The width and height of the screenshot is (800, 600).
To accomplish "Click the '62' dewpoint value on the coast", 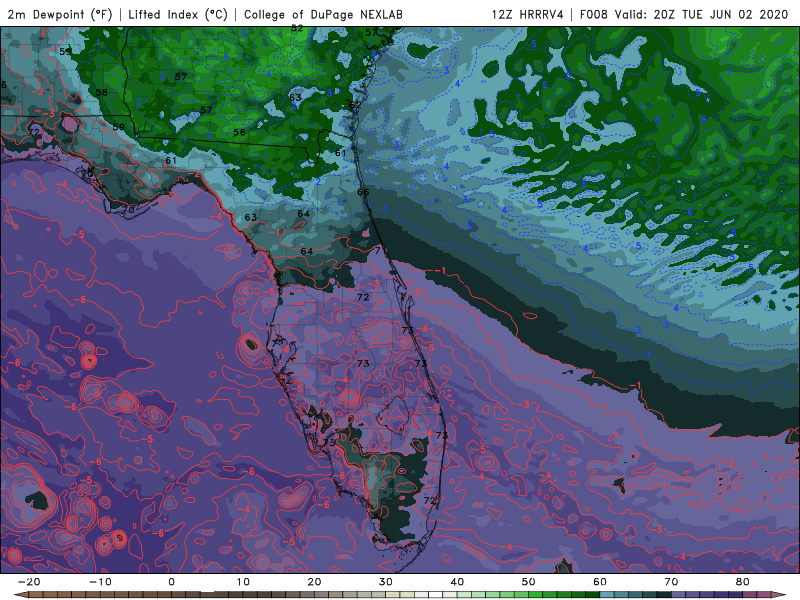I will (x=356, y=105).
